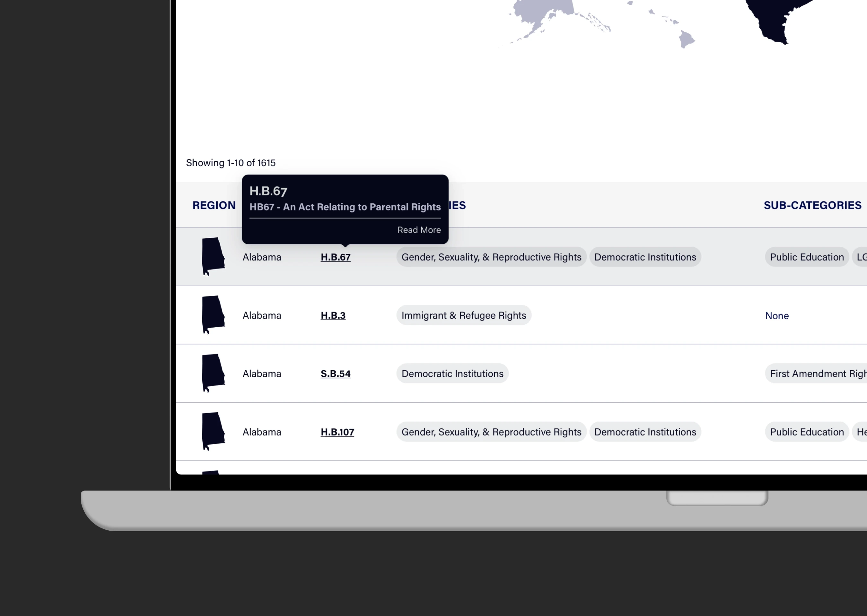Screen dimensions: 867x616
Task: Click First Amendment Rights sub-category tag
Action: (816, 374)
